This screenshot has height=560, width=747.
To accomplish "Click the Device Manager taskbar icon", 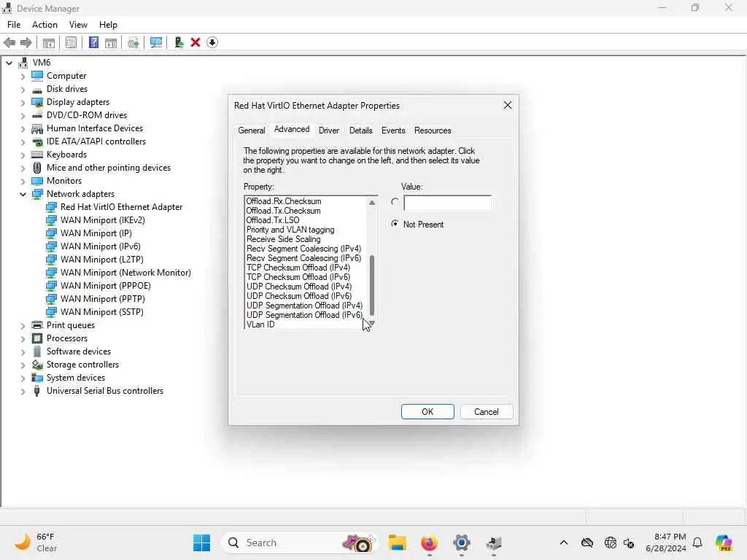I will pos(494,542).
